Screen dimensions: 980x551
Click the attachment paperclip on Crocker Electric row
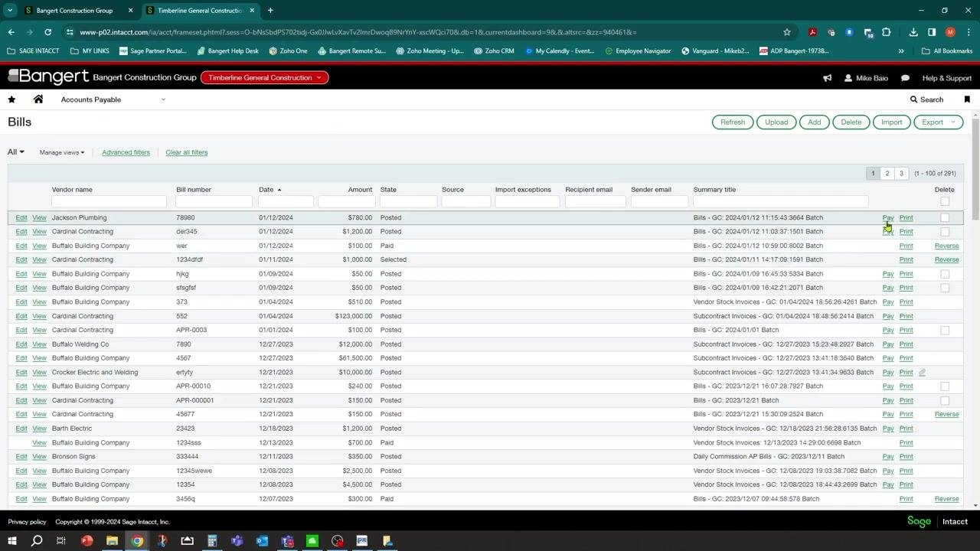click(923, 373)
